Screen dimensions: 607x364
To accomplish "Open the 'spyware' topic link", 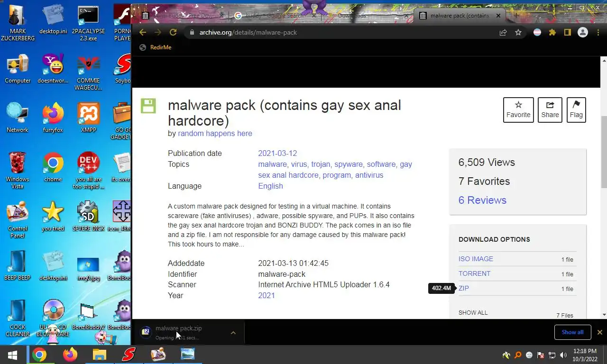I will [x=349, y=164].
